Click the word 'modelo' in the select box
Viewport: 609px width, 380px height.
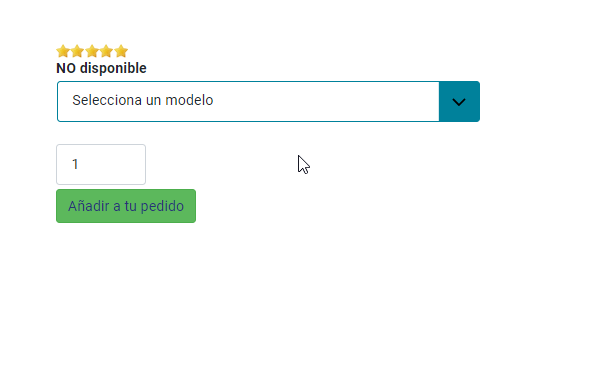[x=189, y=100]
